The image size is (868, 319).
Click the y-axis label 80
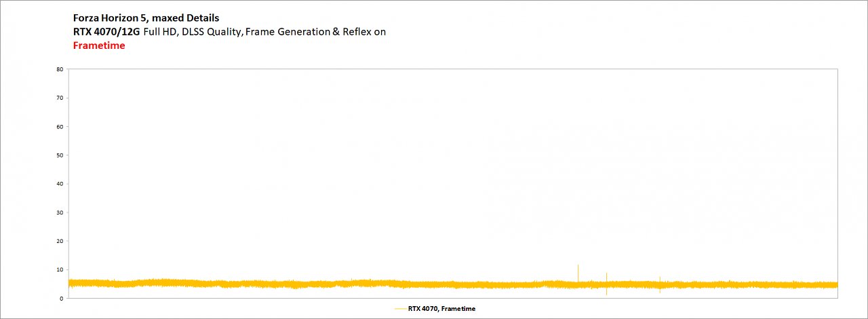(x=60, y=69)
